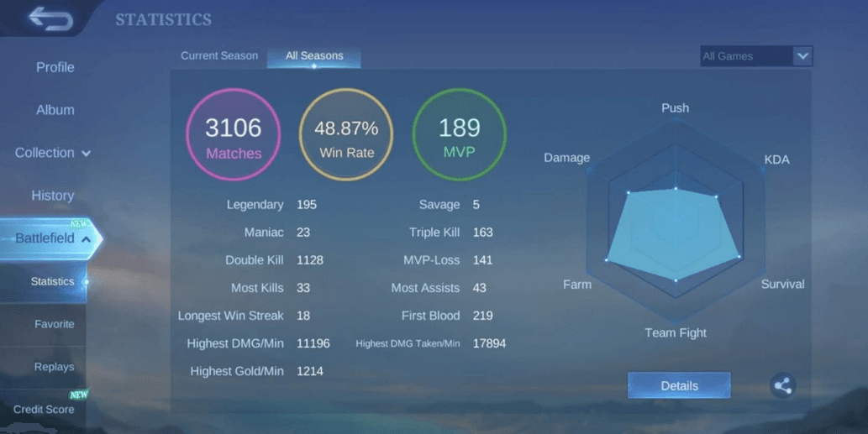Click the MVP-Loss value 141

tap(482, 260)
